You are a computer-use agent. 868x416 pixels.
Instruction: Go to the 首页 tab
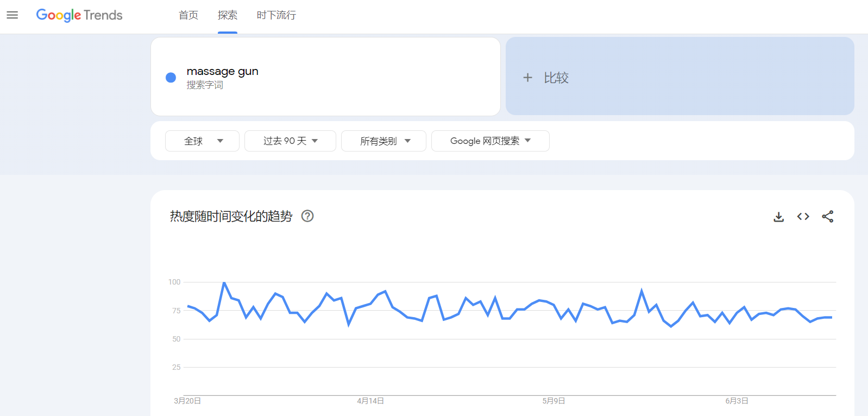(x=188, y=15)
